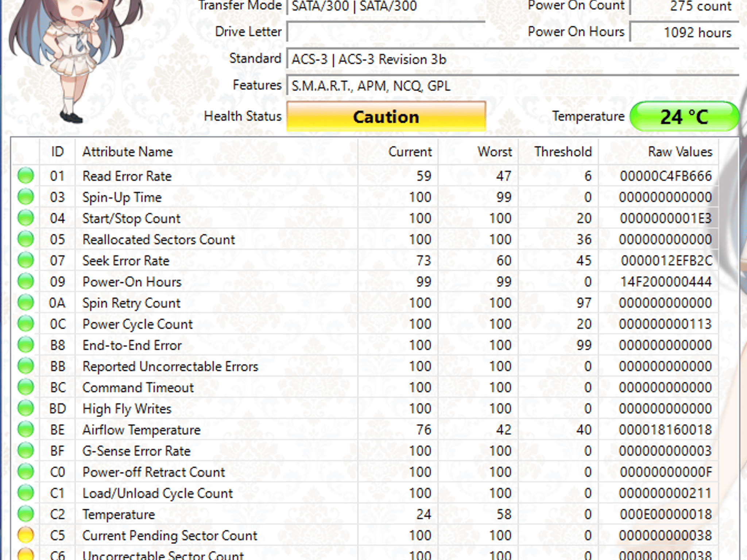This screenshot has width=747, height=560.
Task: Click green status icon for Power Cycle Count
Action: [26, 324]
